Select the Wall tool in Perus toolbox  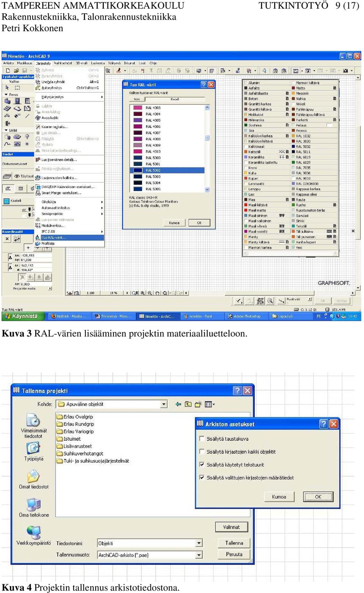tap(8, 101)
